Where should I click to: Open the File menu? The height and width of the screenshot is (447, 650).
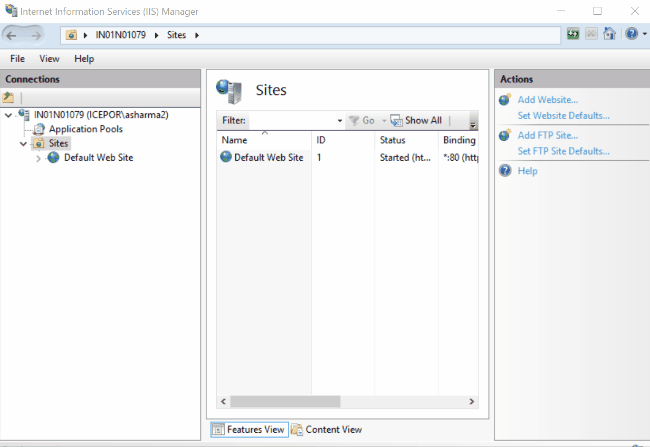17,58
